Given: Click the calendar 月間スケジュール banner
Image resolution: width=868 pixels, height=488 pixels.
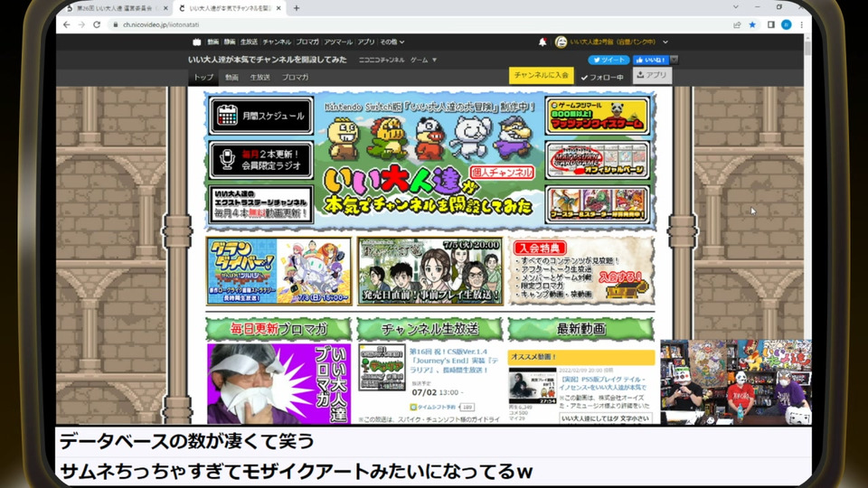Looking at the screenshot, I should click(x=260, y=116).
